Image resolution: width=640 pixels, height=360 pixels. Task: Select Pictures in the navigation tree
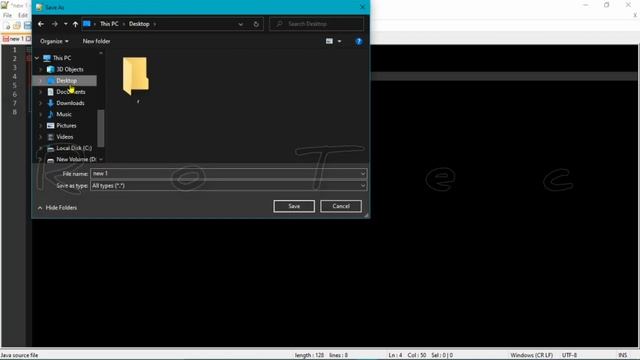(66, 126)
